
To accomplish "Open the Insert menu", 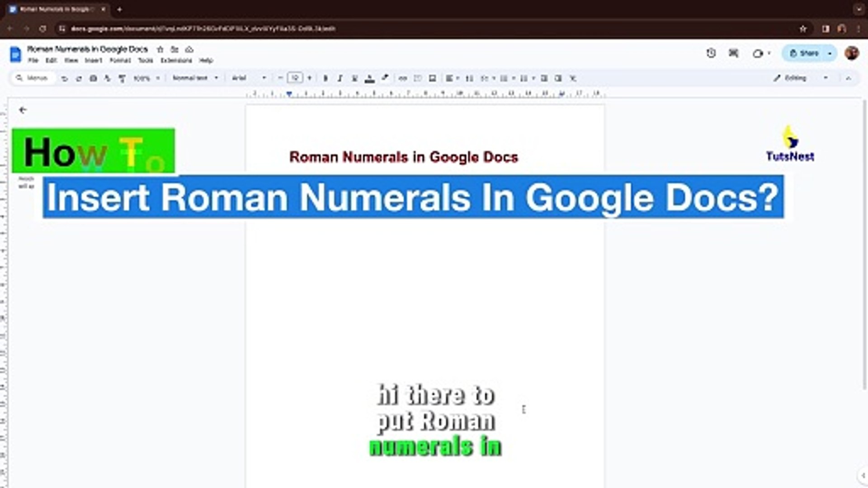I will (94, 61).
